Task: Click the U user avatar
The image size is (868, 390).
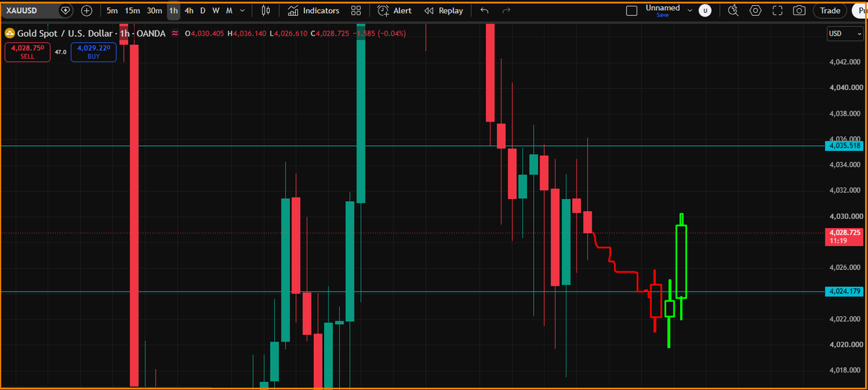Action: (x=705, y=11)
